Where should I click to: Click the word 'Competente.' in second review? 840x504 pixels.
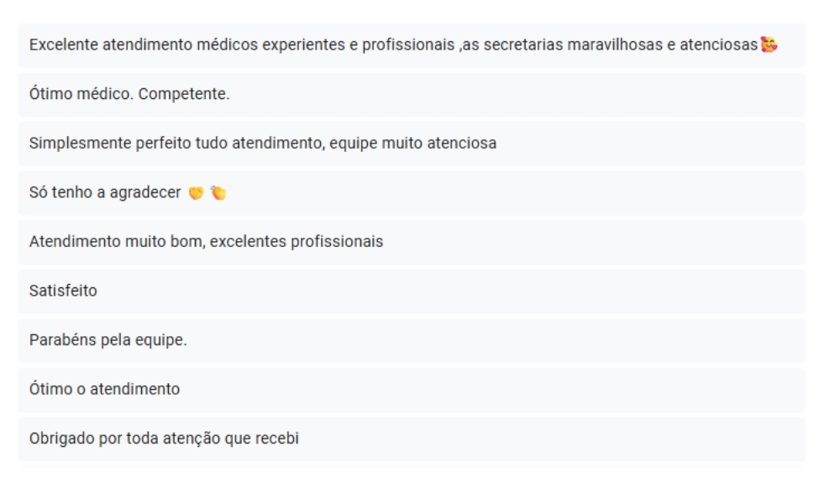184,94
